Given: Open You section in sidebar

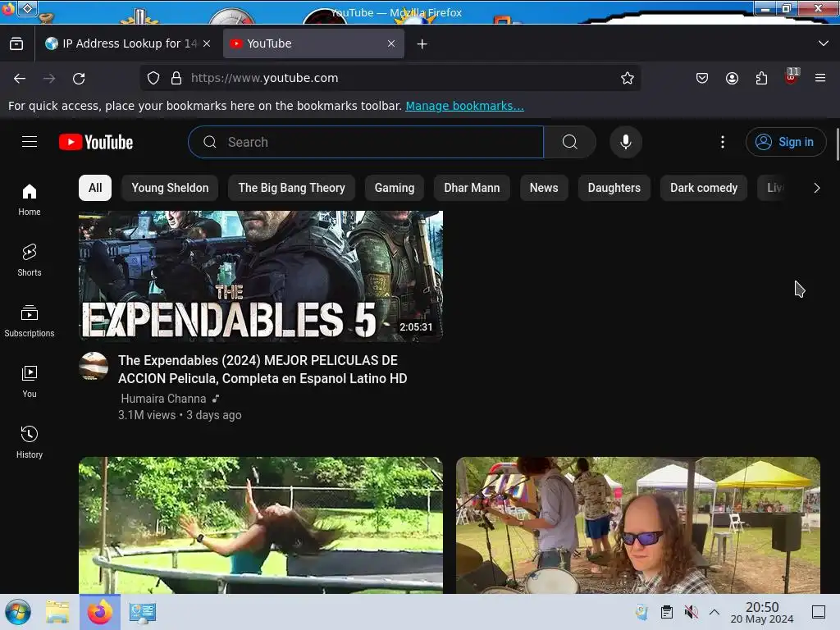Looking at the screenshot, I should click(x=30, y=381).
